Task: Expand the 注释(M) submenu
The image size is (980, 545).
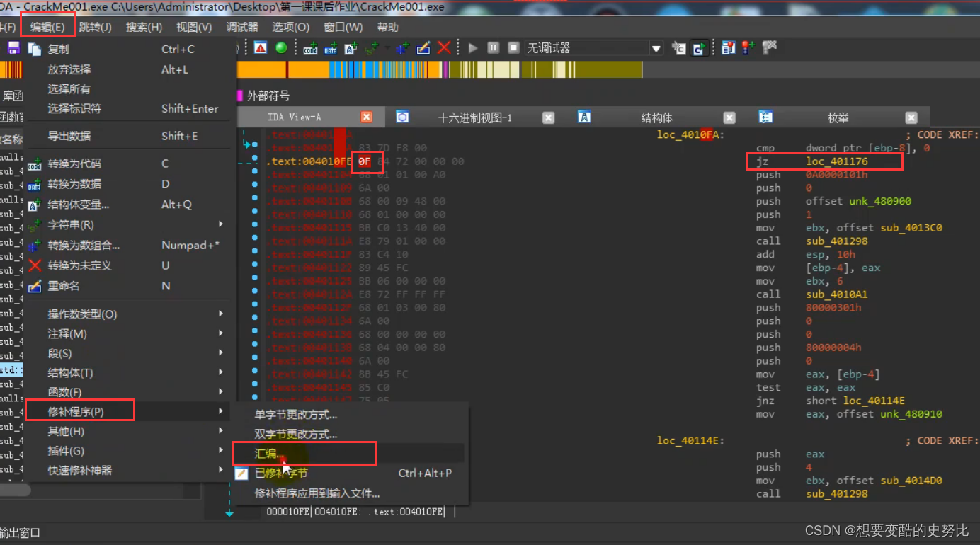Action: pos(221,333)
